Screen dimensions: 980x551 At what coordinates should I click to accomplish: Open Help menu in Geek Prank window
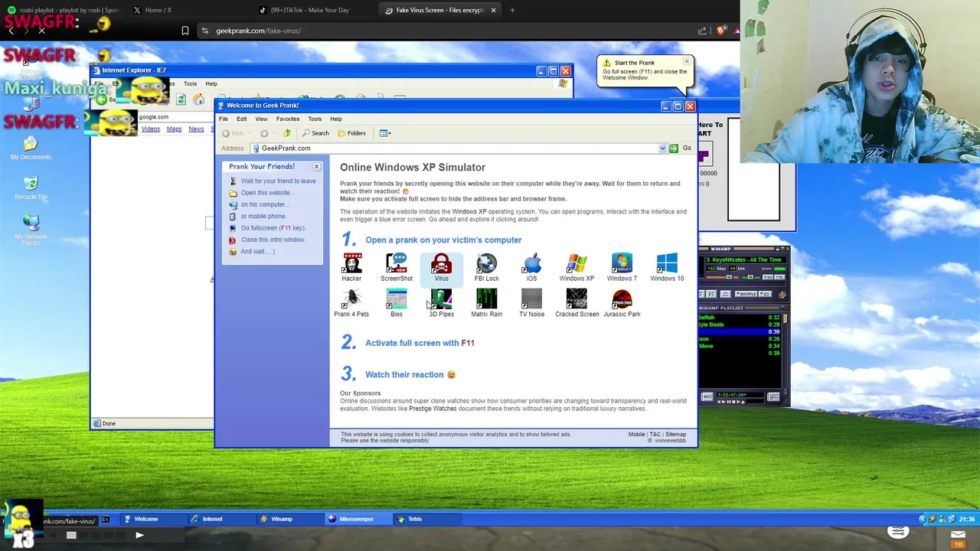(335, 119)
